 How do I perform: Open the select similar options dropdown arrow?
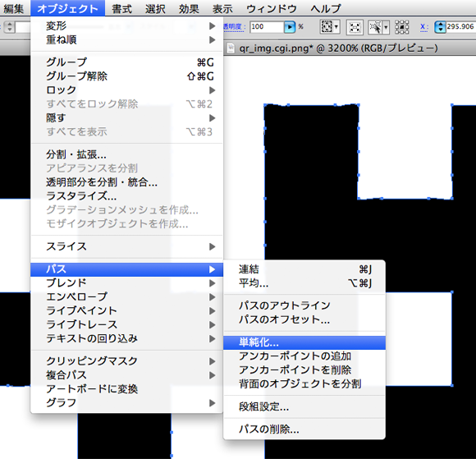tap(336, 27)
